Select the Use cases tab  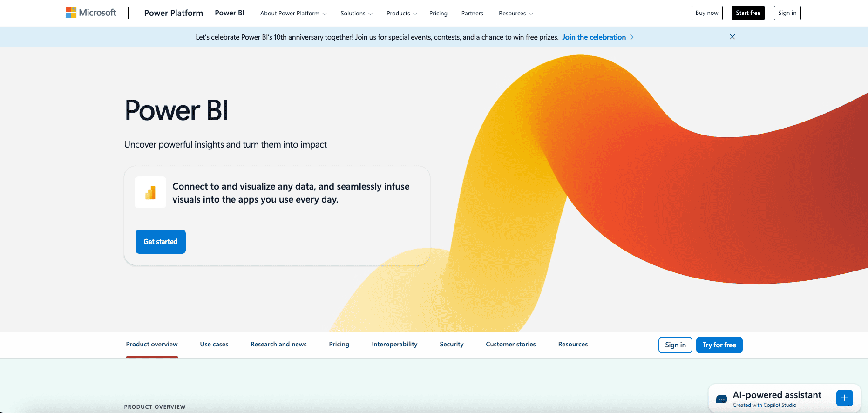point(214,345)
